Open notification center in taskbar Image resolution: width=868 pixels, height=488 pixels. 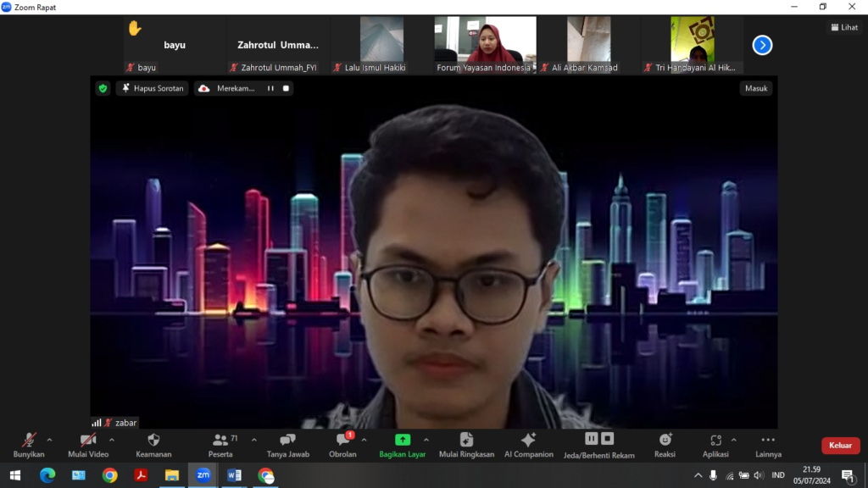coord(848,475)
